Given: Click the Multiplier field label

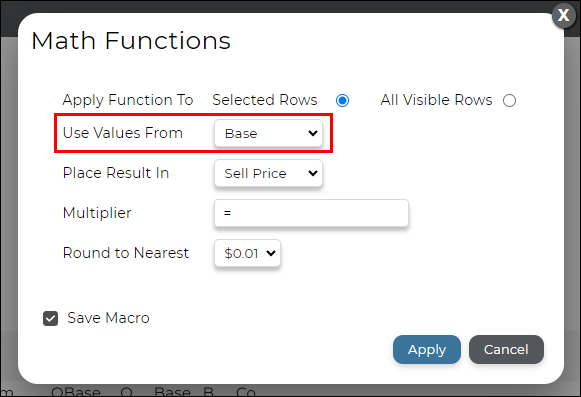Looking at the screenshot, I should click(x=97, y=213).
